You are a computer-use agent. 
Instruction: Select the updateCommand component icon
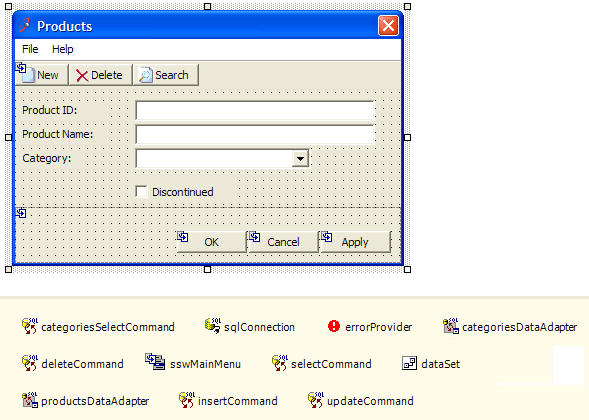click(316, 400)
